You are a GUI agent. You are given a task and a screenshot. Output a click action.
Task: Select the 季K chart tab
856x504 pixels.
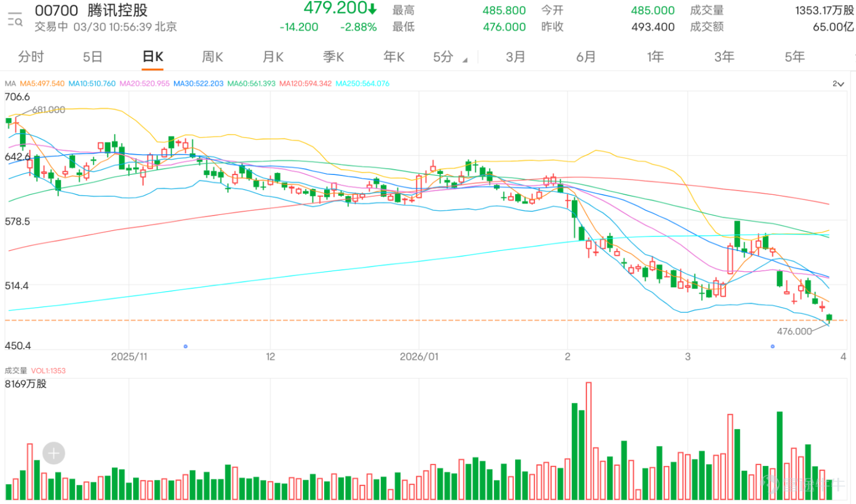pos(333,57)
